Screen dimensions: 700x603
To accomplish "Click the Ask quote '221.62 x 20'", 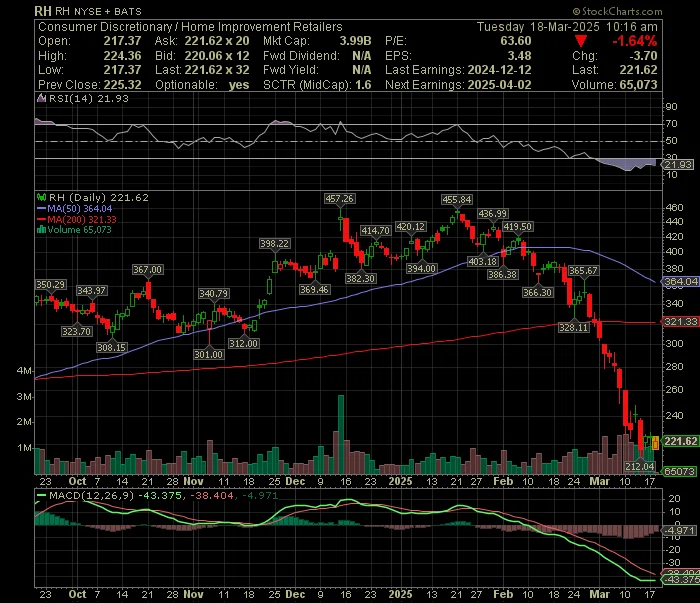I will (x=217, y=41).
